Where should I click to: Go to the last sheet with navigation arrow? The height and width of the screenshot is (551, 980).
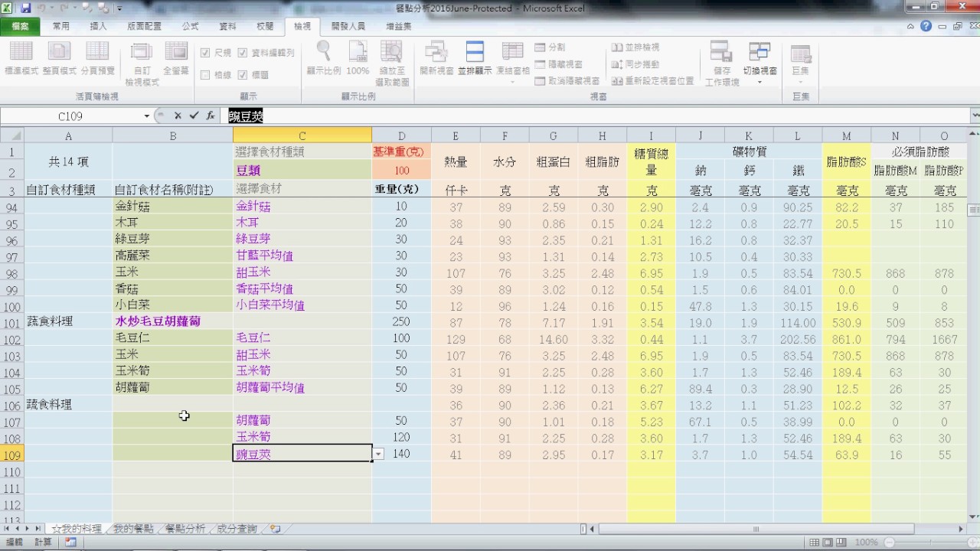point(38,529)
